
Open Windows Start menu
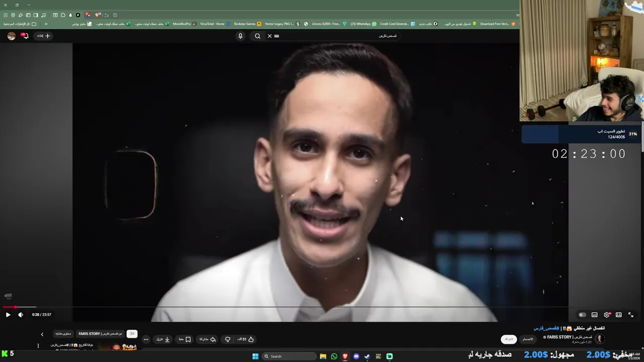(x=255, y=356)
